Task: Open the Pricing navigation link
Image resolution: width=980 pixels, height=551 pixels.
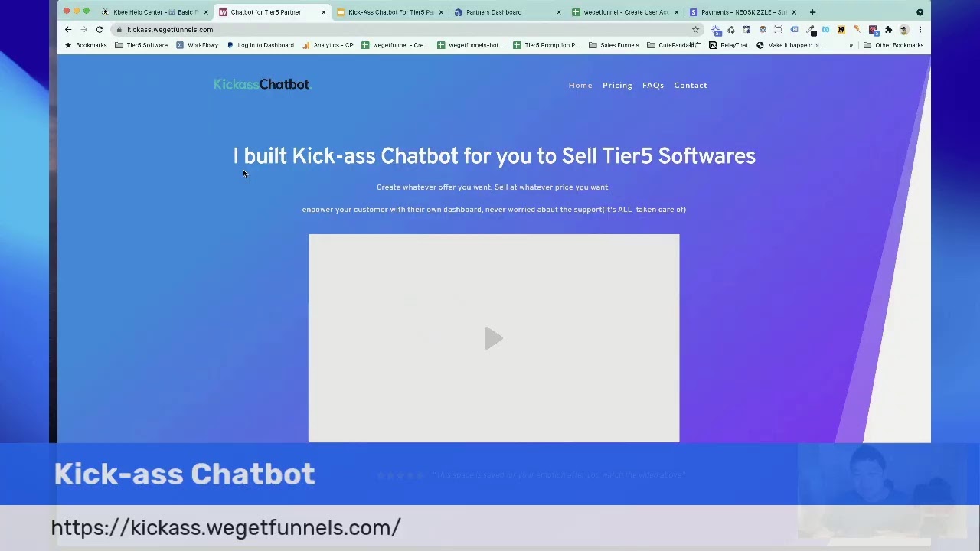Action: (x=617, y=85)
